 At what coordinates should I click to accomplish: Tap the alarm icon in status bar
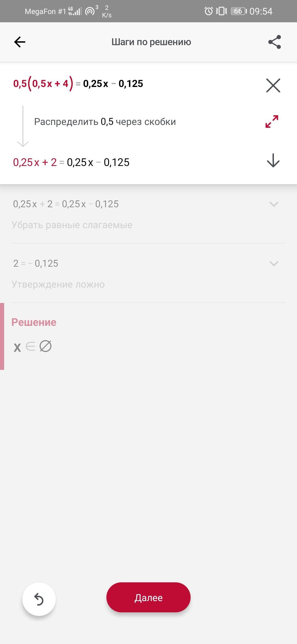coord(209,11)
